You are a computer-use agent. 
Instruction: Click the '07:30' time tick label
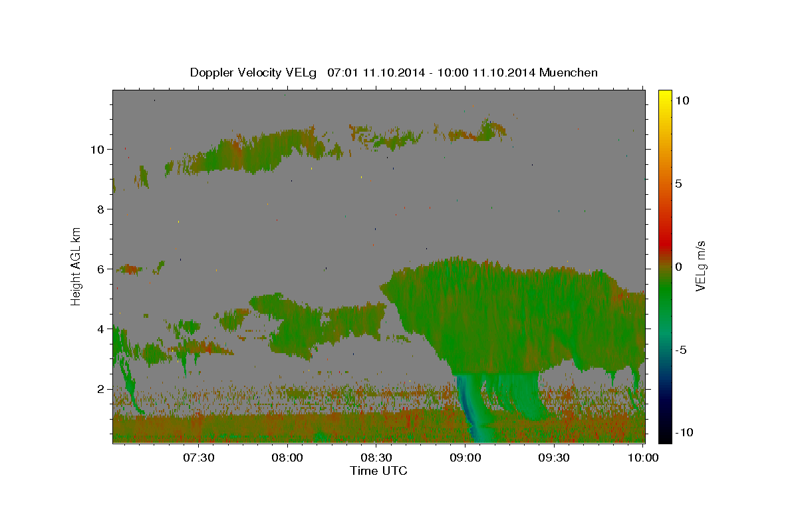coord(199,458)
